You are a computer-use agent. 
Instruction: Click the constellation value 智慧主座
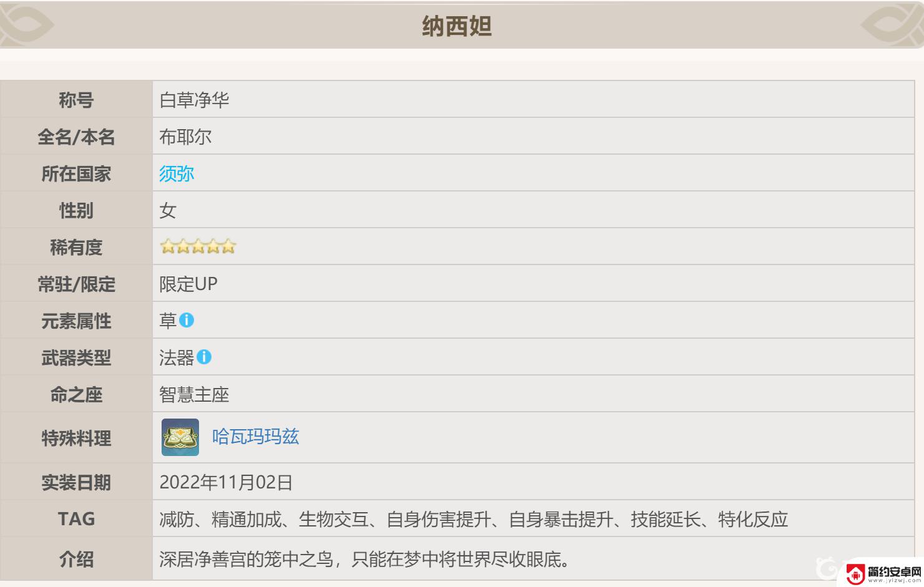[x=195, y=394]
